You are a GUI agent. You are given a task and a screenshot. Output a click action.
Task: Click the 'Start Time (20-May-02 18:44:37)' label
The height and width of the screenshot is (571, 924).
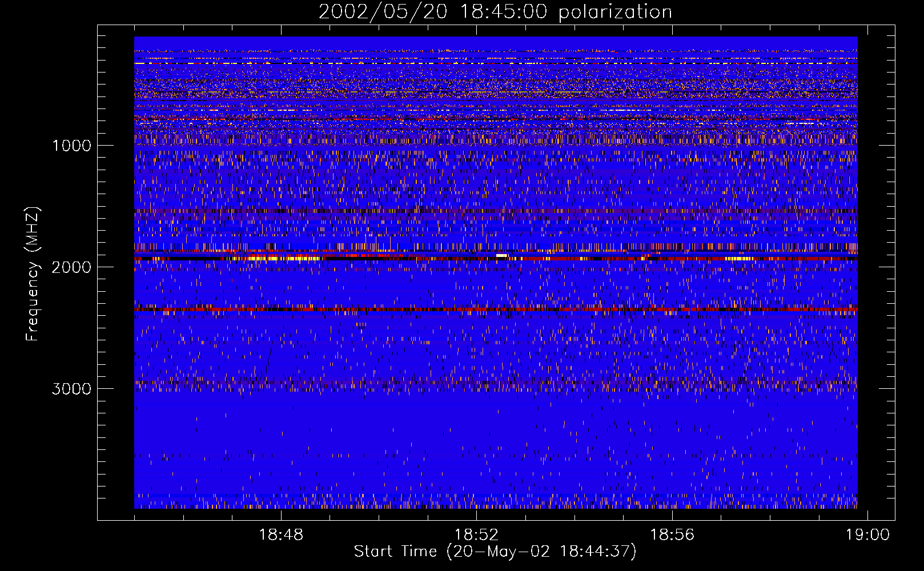pos(495,552)
